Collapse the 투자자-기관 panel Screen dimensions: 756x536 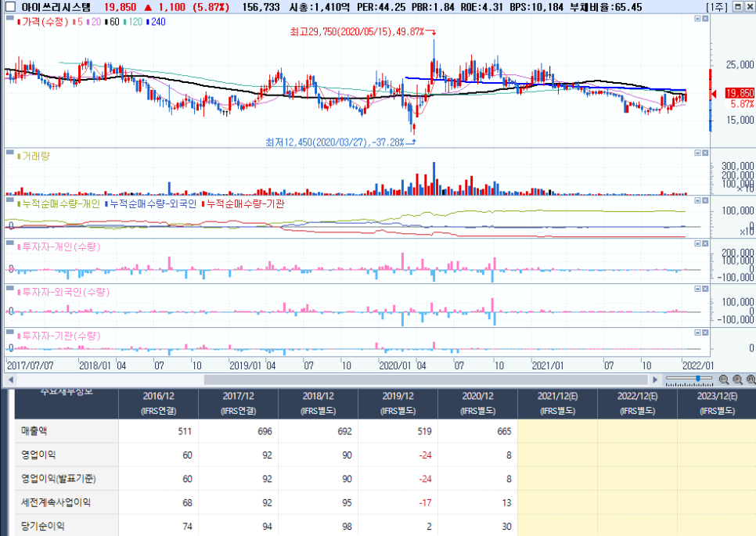697,333
